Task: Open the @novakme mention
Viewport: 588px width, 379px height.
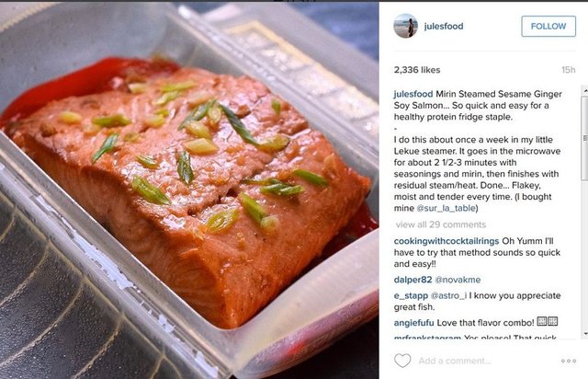Action: click(x=458, y=280)
